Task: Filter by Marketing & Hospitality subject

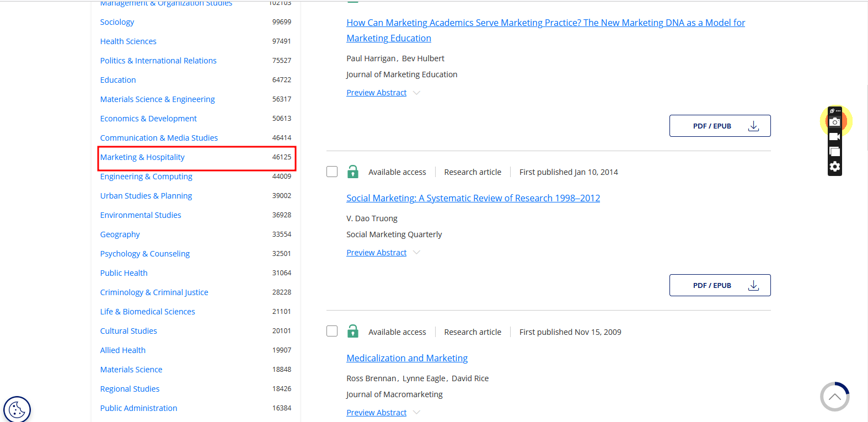Action: pos(142,157)
